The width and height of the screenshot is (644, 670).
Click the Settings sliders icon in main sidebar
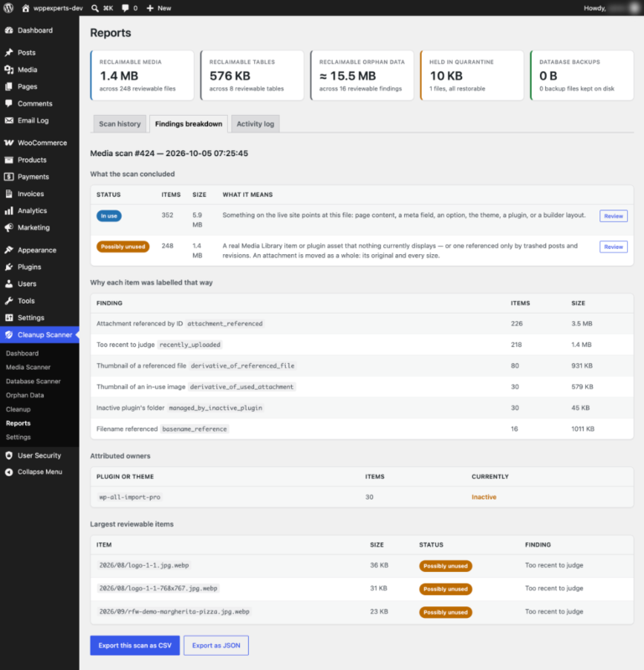pos(9,318)
